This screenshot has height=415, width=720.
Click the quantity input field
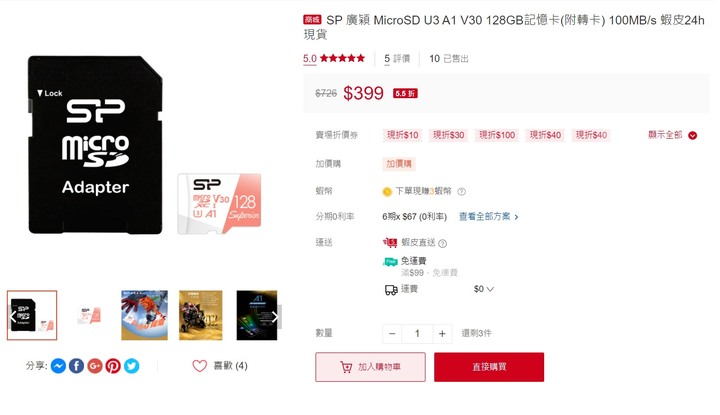417,334
